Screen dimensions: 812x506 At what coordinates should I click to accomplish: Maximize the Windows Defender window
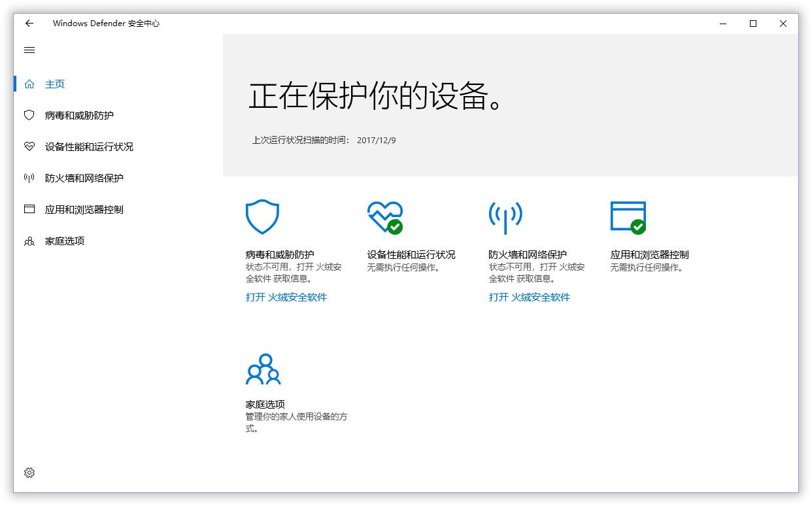tap(753, 24)
